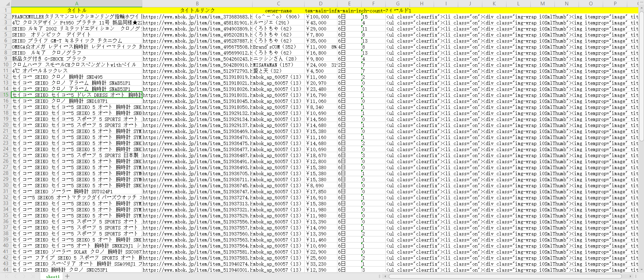Screen dimensions: 644x280
Task: Click the vertical scrollbar thumb
Action: coord(642,76)
